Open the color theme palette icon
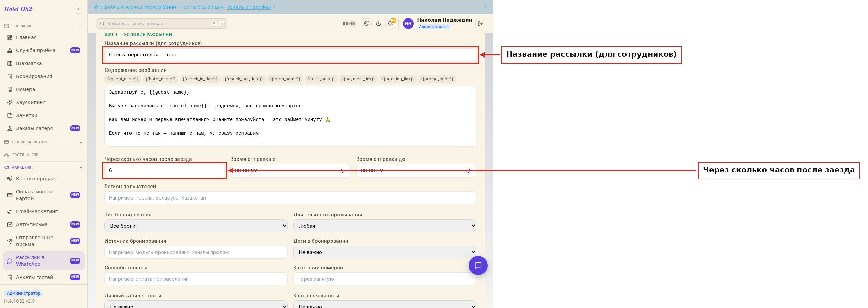This screenshot has height=308, width=868. point(367,24)
